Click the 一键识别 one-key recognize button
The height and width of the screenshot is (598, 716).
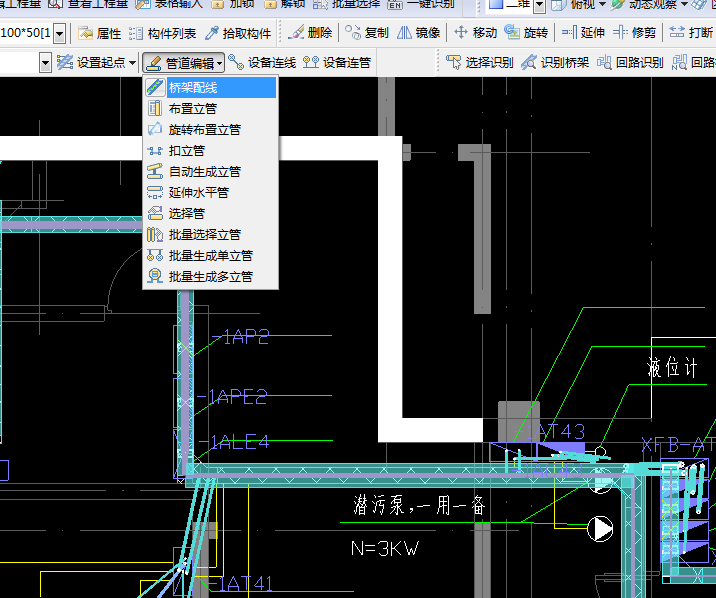click(421, 4)
